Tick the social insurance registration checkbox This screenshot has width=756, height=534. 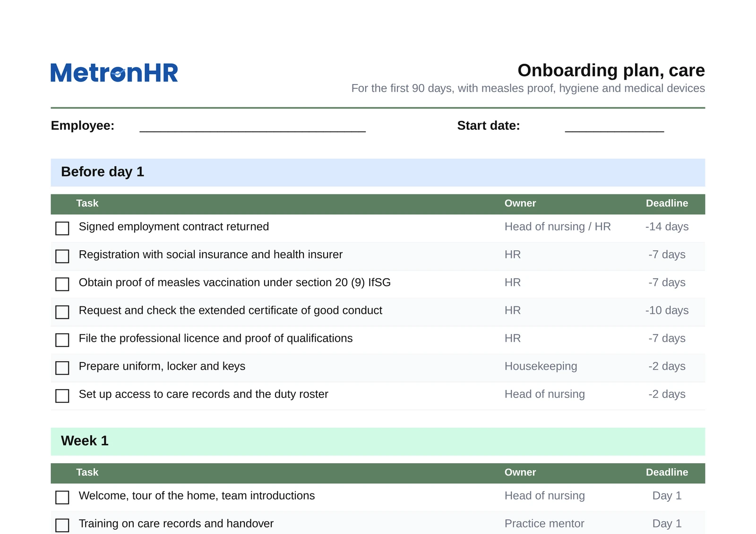(x=62, y=256)
